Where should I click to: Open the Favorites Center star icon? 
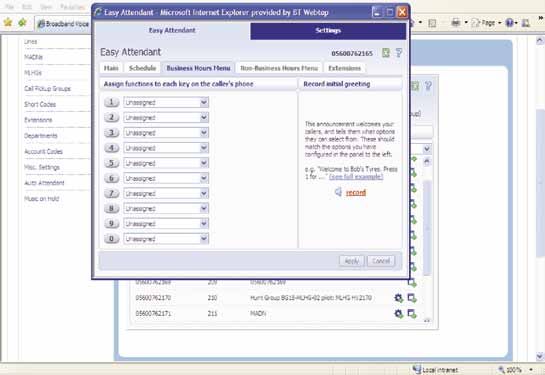pyautogui.click(x=8, y=23)
